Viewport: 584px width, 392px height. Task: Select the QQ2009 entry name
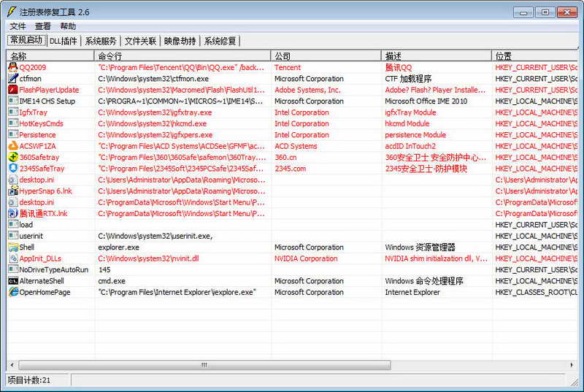33,67
